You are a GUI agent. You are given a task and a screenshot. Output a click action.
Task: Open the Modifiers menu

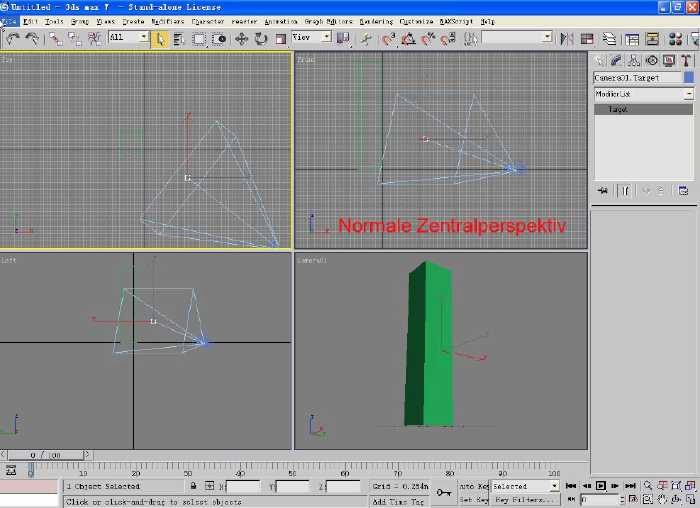(167, 21)
